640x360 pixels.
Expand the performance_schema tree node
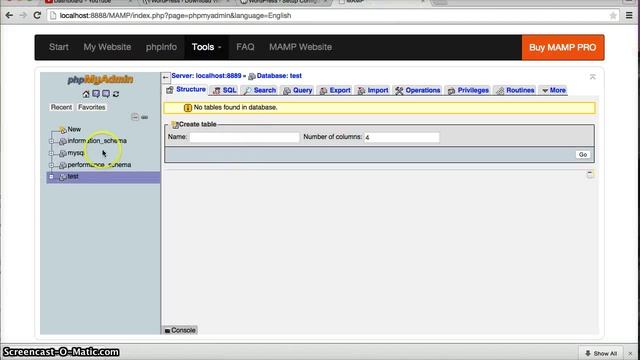tap(51, 165)
